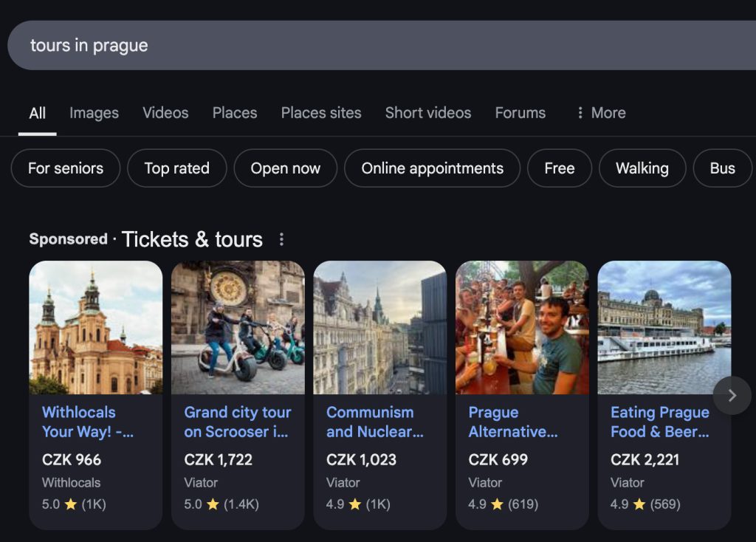Apply the 'Open now' filter chip

tap(286, 168)
